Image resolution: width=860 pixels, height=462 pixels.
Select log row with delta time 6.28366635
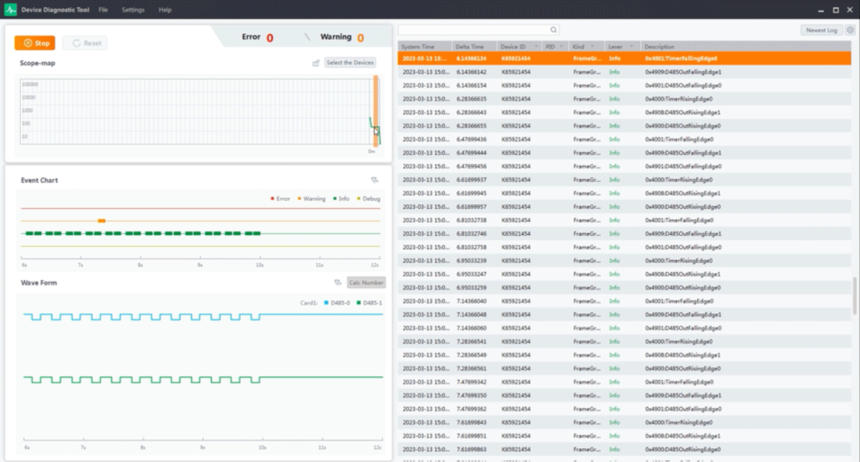pos(624,99)
